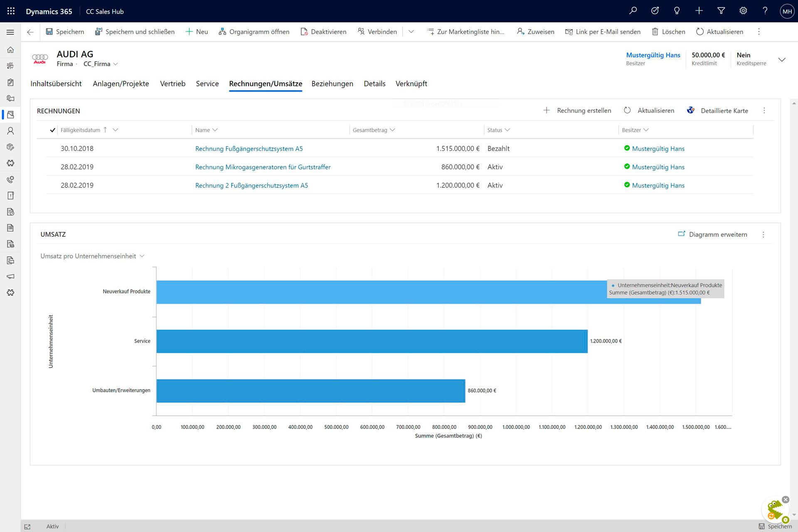The height and width of the screenshot is (532, 798).
Task: Open the Mustergültig Hans owner link in header
Action: (653, 55)
